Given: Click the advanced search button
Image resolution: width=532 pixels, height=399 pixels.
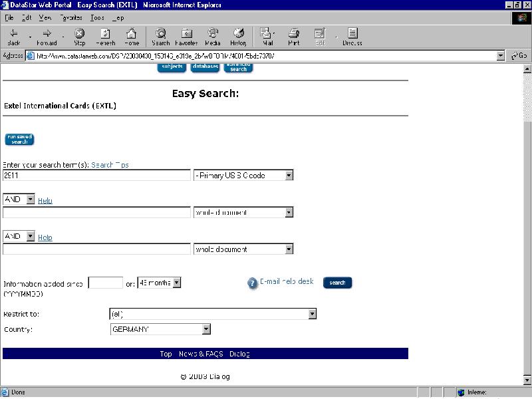Looking at the screenshot, I should coord(238,67).
